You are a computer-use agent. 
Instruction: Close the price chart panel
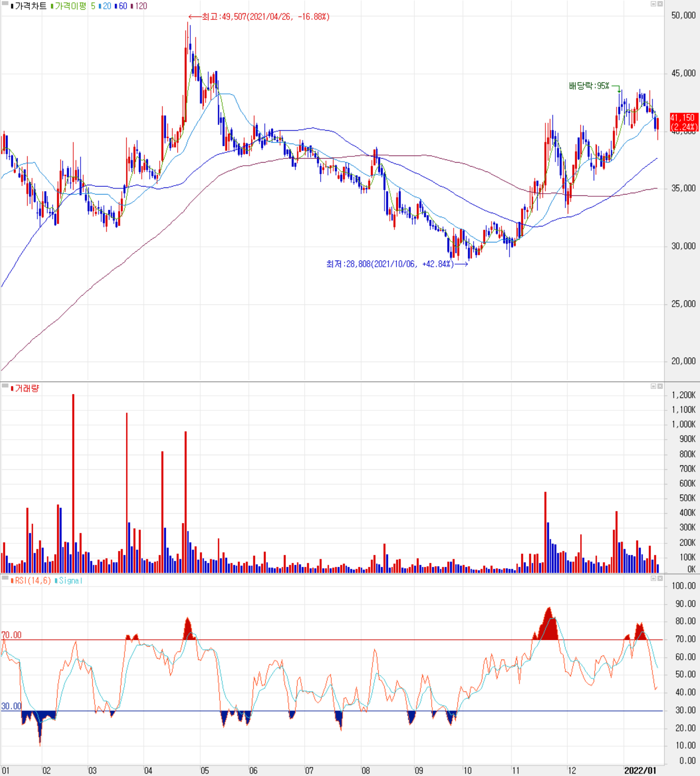(x=660, y=4)
